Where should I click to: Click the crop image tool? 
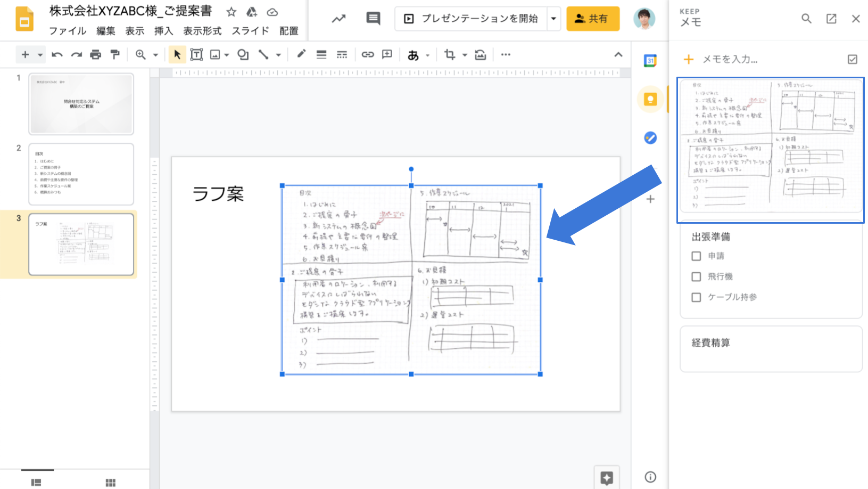450,54
